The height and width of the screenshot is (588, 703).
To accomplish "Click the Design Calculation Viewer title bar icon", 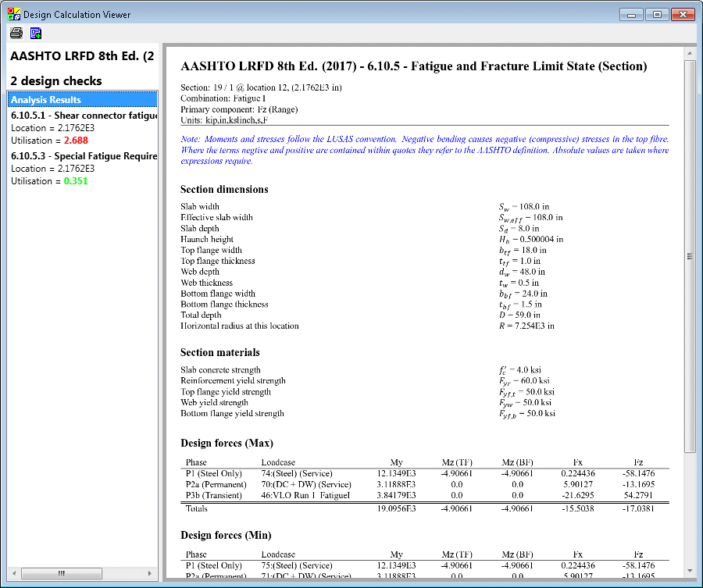I will pyautogui.click(x=13, y=14).
